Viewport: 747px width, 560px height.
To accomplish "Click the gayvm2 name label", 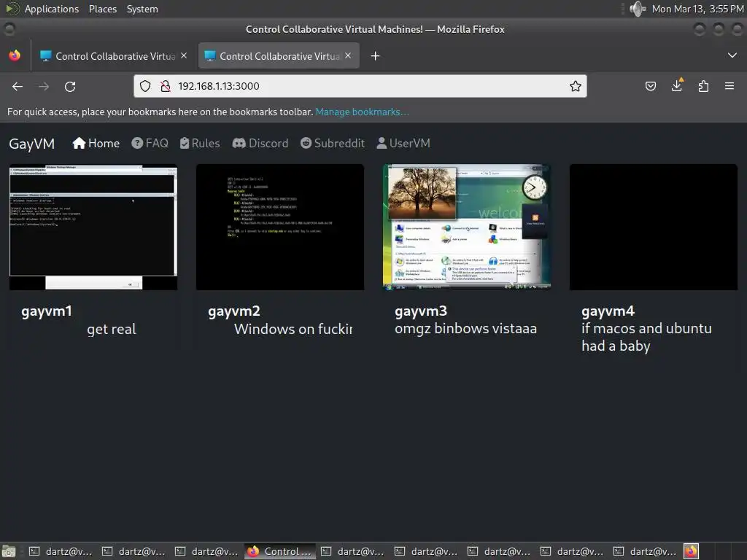I will (234, 311).
